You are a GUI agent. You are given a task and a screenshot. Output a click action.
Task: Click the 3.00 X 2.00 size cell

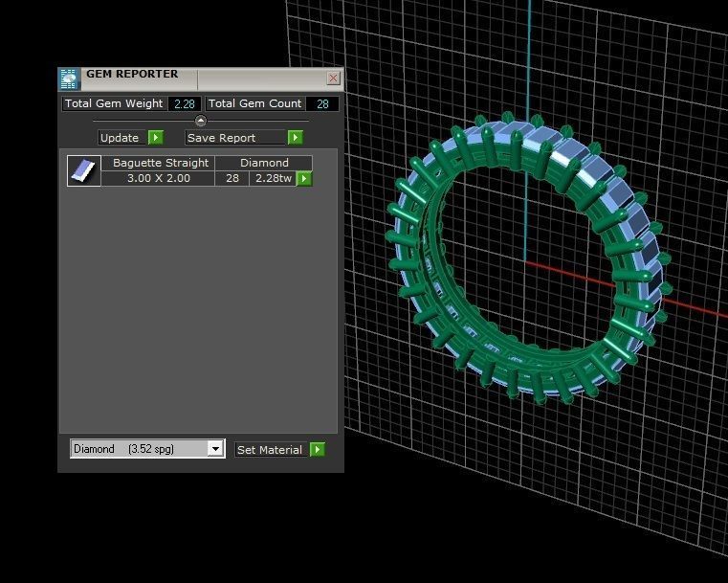[158, 178]
